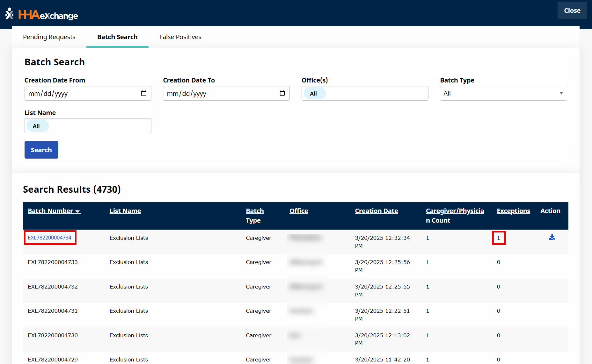
Task: Download results for batch EXL782200004734
Action: [552, 237]
